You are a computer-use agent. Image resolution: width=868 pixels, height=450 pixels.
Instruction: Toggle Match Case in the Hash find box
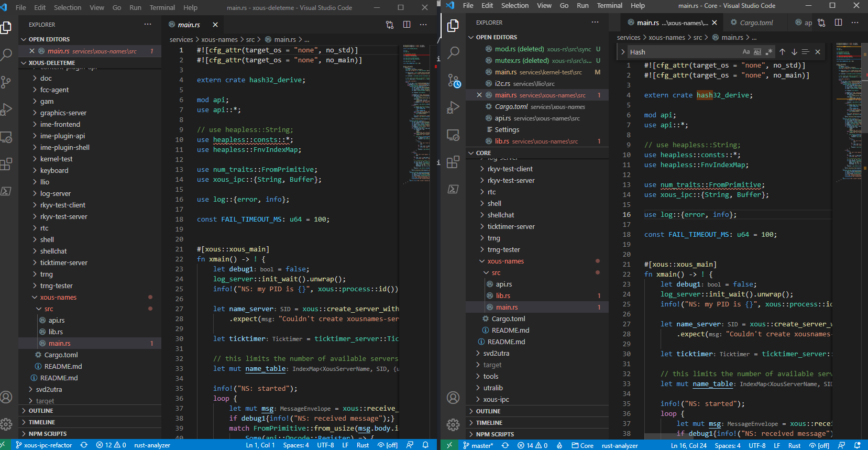coord(746,52)
